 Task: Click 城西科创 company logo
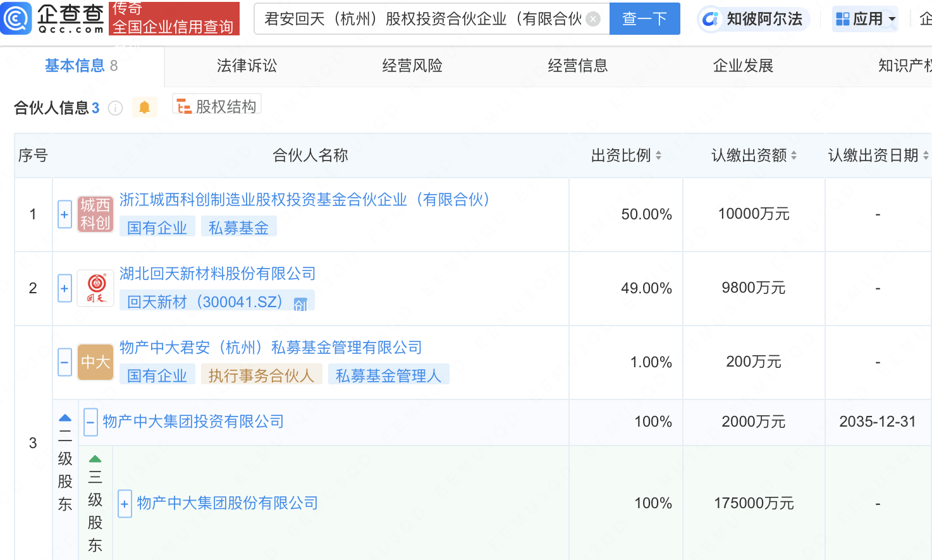(x=95, y=214)
